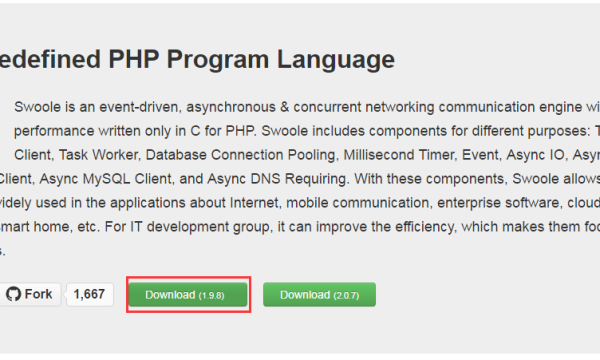Open the GitHub Fork button
The width and height of the screenshot is (600, 360).
pos(30,294)
